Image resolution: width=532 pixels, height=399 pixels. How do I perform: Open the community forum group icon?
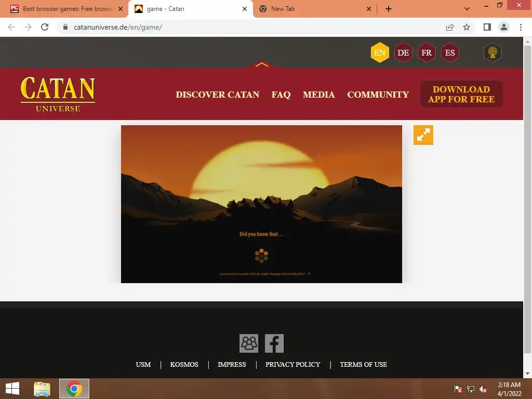pos(249,343)
